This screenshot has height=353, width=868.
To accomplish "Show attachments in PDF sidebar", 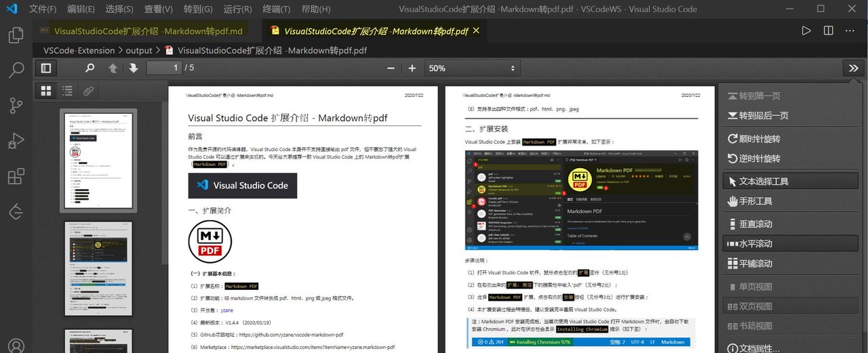I will [x=87, y=90].
